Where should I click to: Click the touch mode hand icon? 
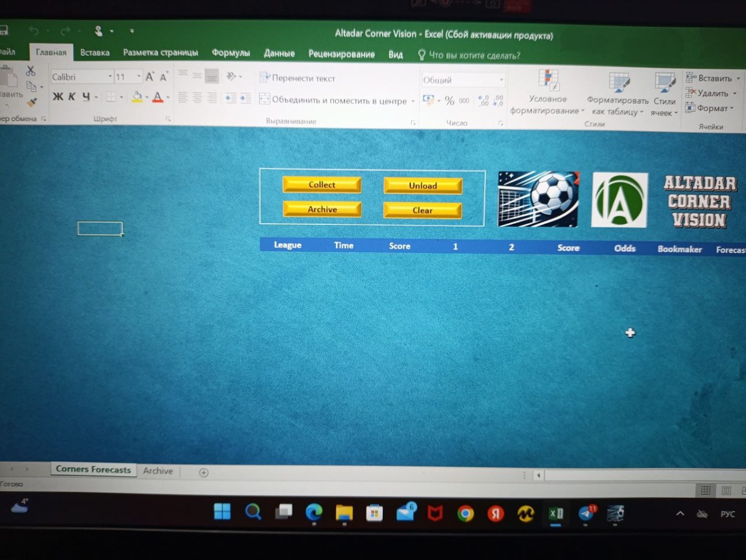(x=98, y=30)
